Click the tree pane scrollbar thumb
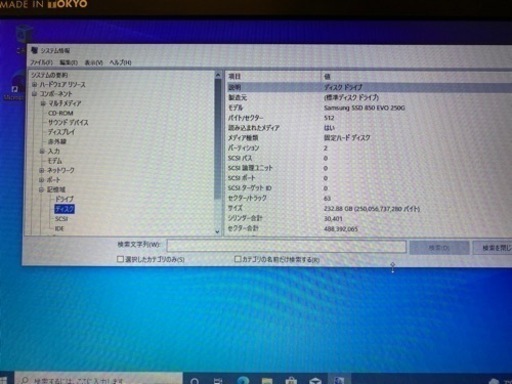 (x=218, y=139)
